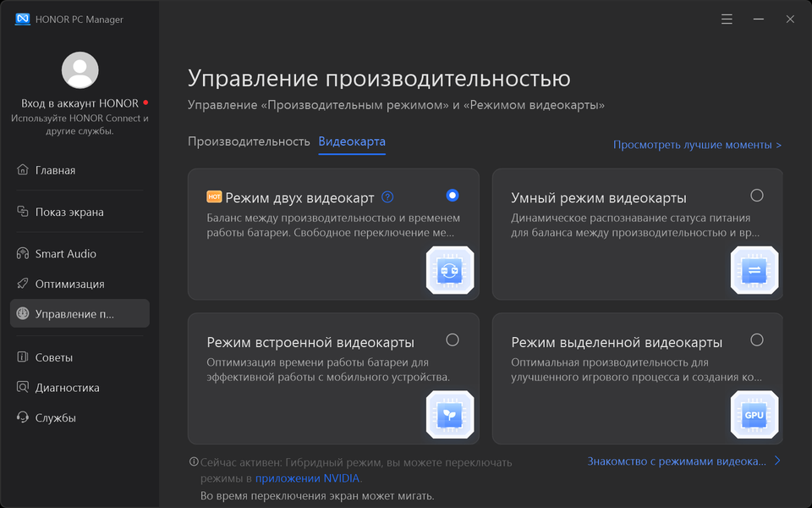Select the Умный режим видеокарты radio button
This screenshot has height=508, width=812.
click(x=756, y=196)
